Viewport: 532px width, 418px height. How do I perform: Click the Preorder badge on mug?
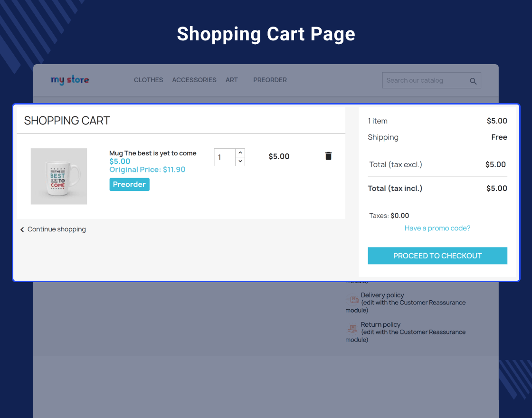(129, 184)
